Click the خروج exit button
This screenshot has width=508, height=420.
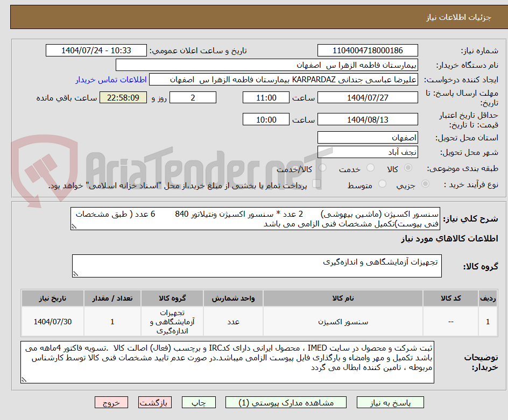tap(111, 402)
